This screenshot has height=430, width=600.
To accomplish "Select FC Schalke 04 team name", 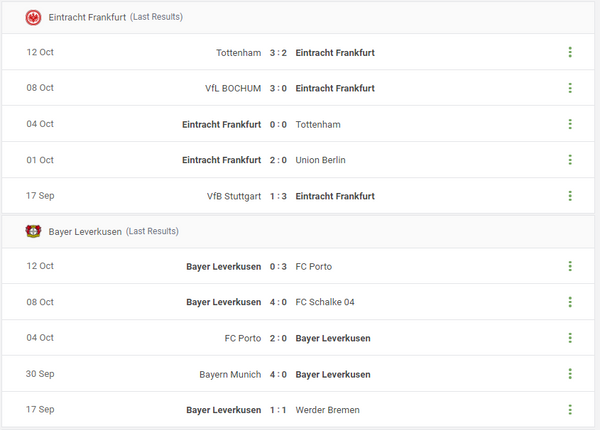I will pyautogui.click(x=325, y=302).
